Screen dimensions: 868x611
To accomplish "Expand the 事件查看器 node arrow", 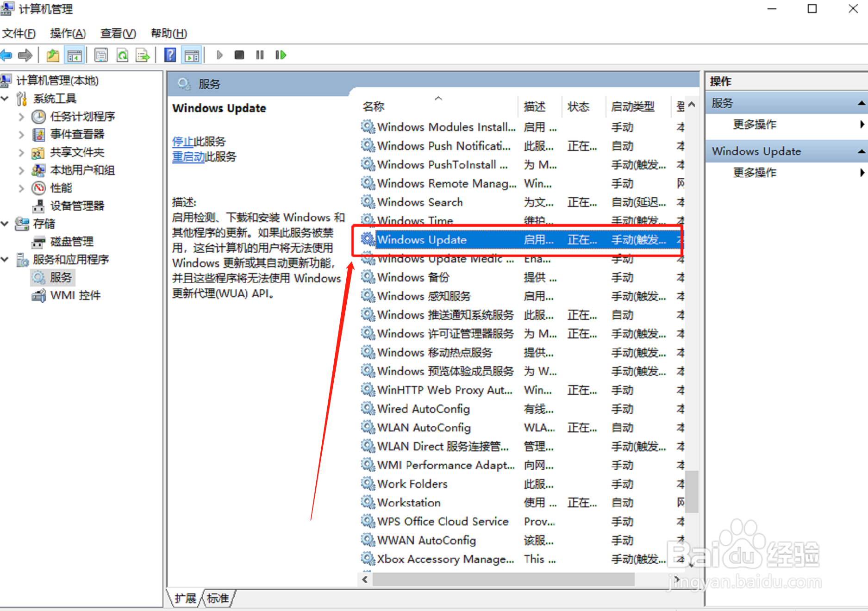I will click(21, 135).
